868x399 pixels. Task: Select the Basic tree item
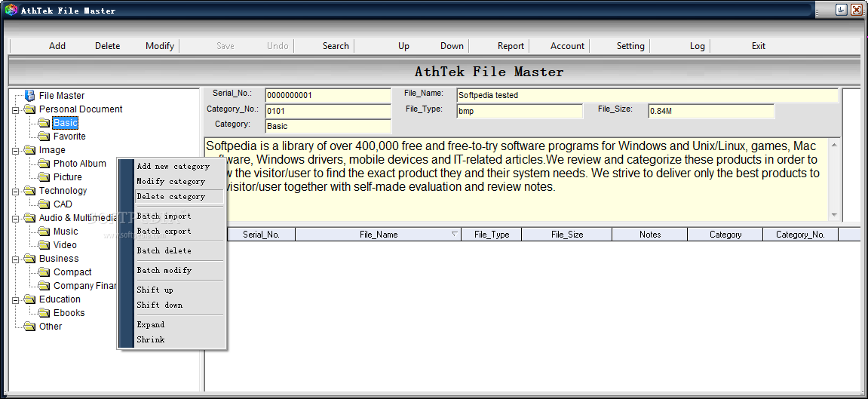(66, 123)
